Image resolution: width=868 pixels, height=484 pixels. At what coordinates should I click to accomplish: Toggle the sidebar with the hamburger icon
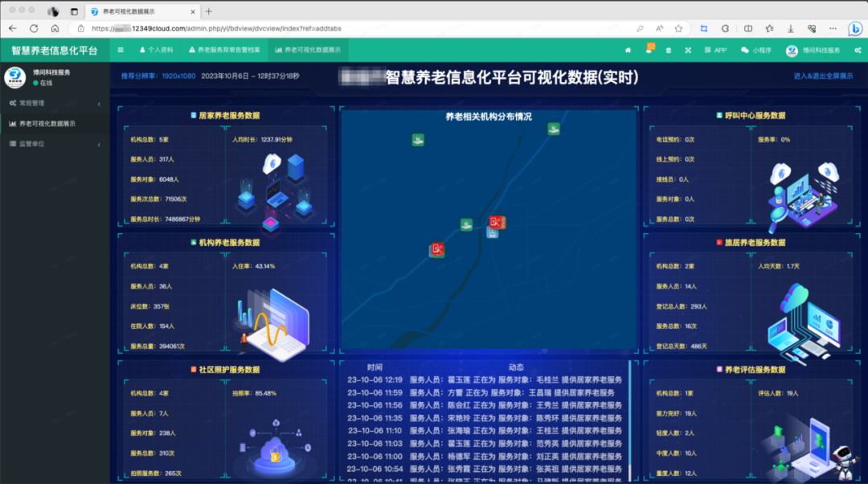point(121,50)
